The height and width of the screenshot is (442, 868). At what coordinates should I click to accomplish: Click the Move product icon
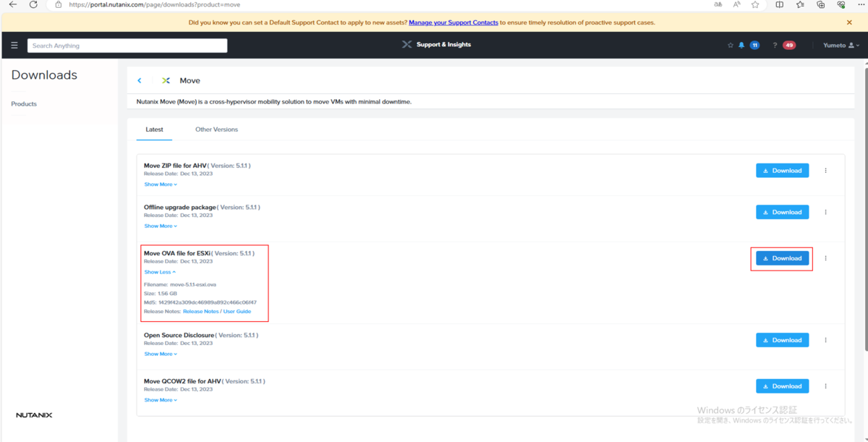point(166,80)
